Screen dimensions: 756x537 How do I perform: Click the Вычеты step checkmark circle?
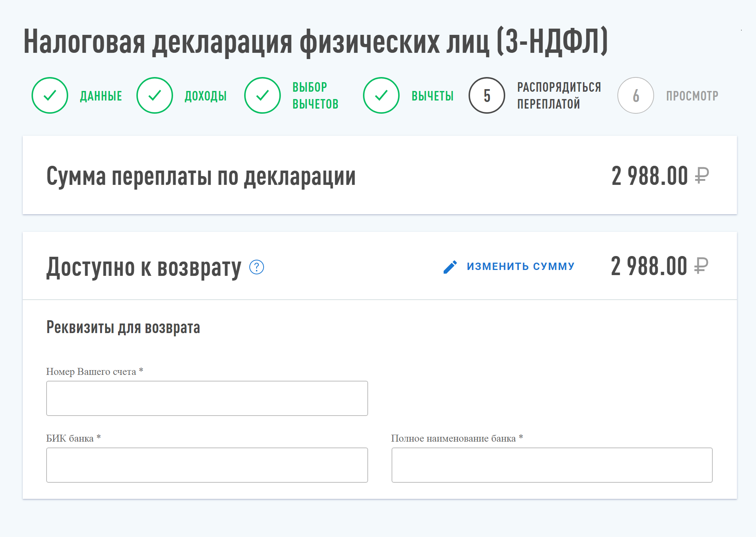click(381, 95)
